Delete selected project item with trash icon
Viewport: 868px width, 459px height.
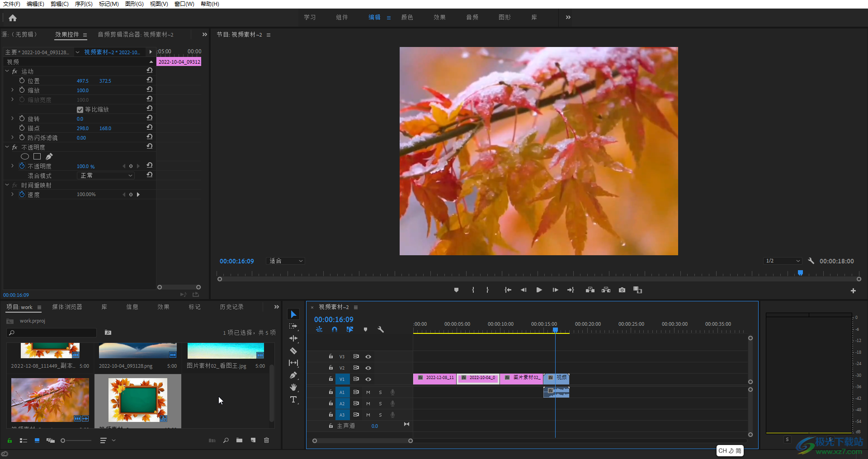point(266,440)
